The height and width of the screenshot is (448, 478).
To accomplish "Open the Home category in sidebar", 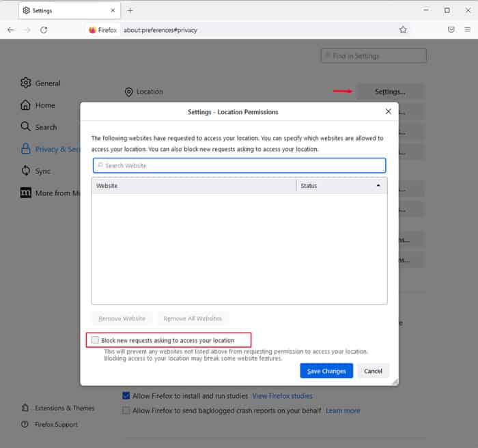I will (38, 105).
